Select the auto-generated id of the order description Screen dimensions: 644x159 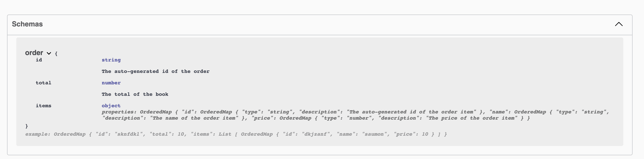point(155,72)
